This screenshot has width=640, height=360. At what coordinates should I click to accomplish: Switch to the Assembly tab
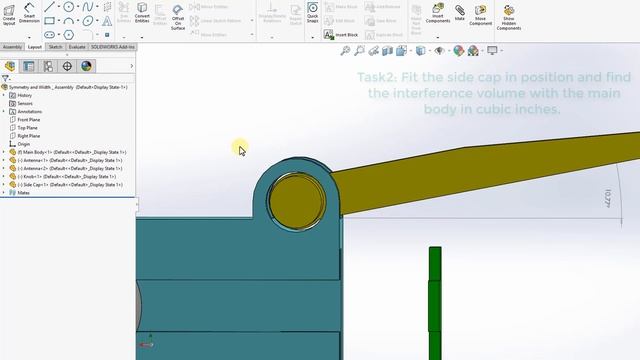[12, 47]
